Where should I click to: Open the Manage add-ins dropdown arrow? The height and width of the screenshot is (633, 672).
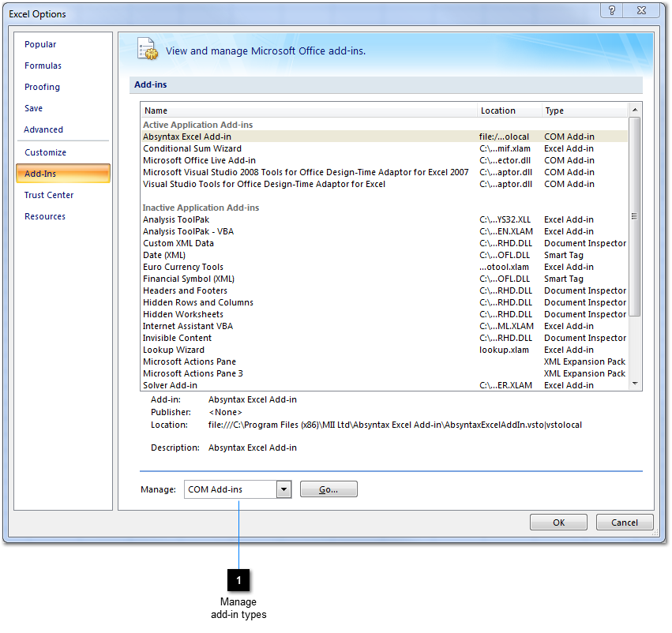283,489
